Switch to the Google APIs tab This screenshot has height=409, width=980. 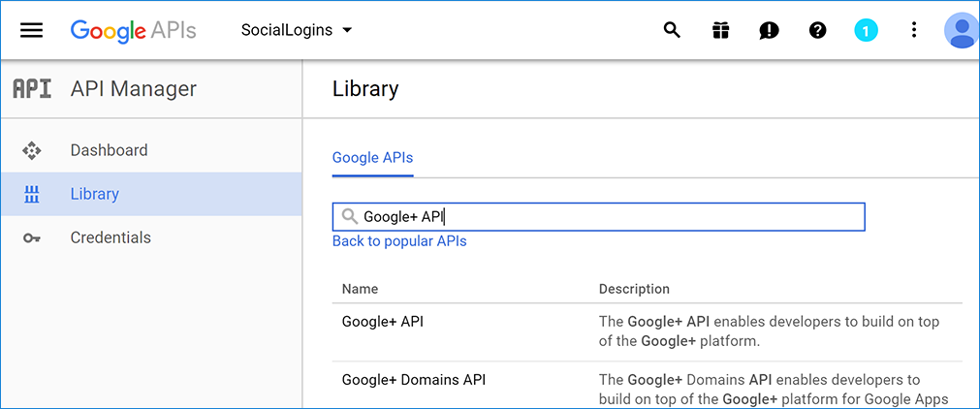tap(372, 158)
